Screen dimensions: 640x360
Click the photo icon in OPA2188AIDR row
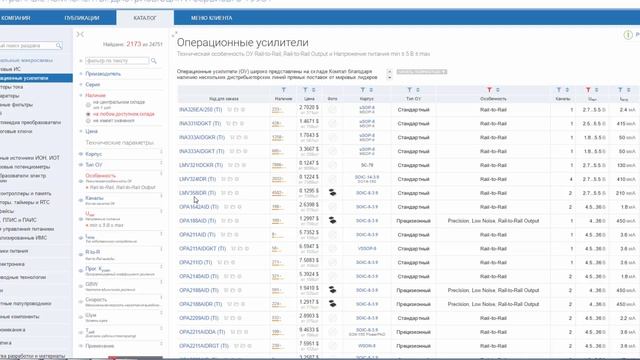[333, 304]
